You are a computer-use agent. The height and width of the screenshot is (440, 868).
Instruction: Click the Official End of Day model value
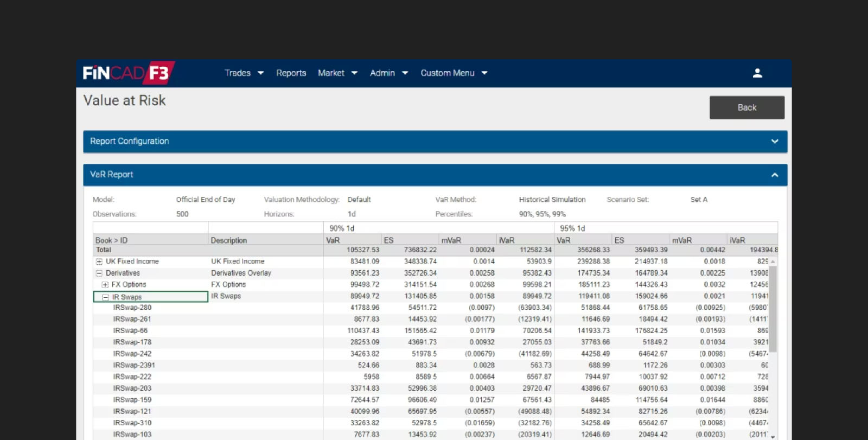coord(206,200)
